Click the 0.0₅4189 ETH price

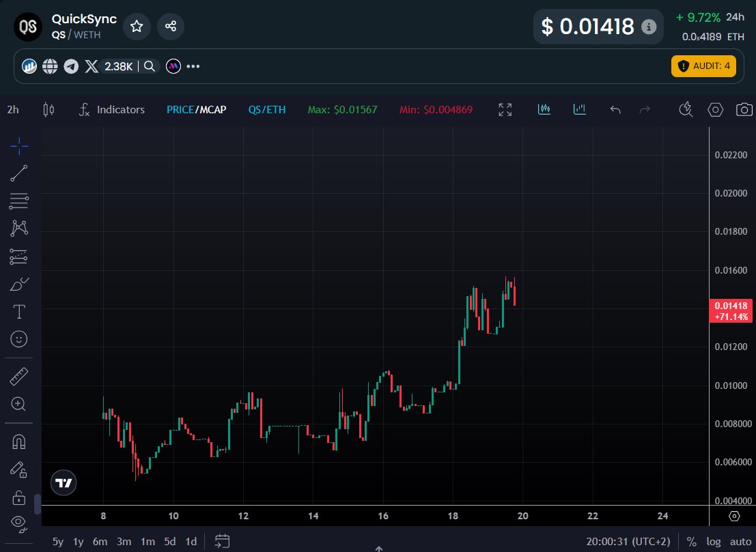click(713, 37)
